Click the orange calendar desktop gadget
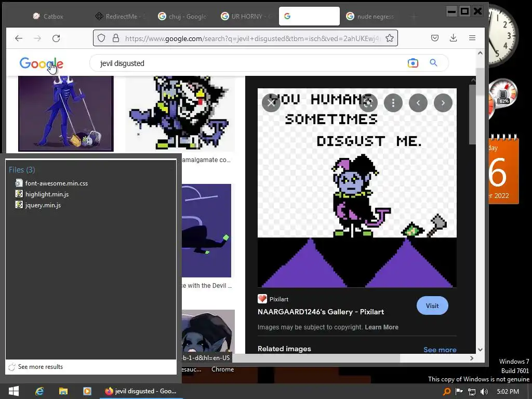 coord(503,169)
